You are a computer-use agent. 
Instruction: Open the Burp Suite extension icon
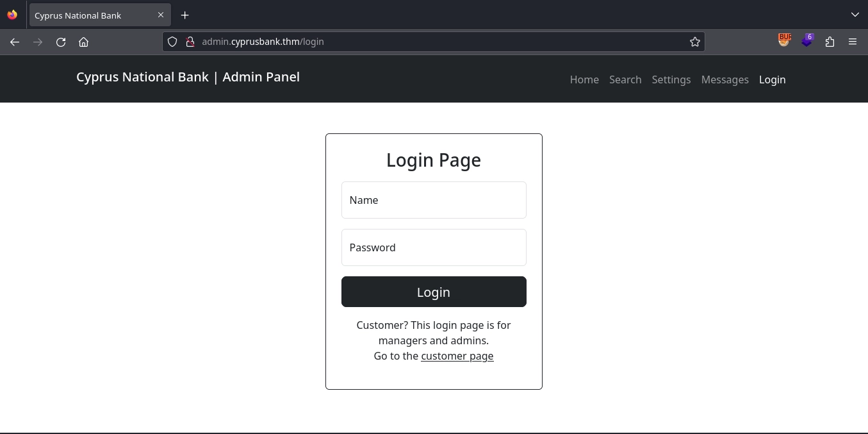tap(784, 40)
